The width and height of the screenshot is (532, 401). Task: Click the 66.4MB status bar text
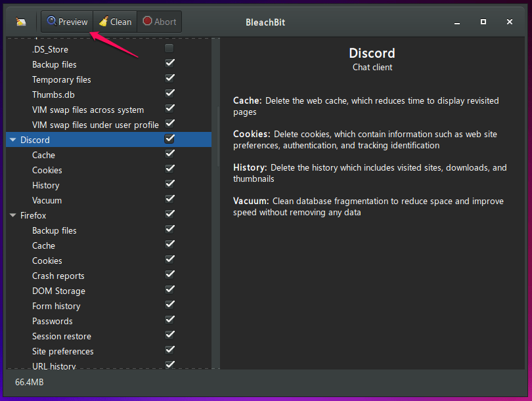[29, 383]
